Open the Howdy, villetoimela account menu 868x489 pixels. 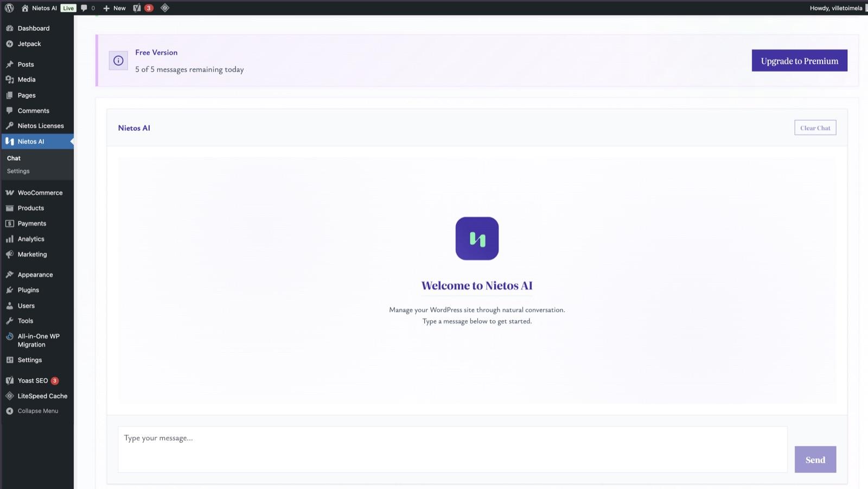(836, 8)
